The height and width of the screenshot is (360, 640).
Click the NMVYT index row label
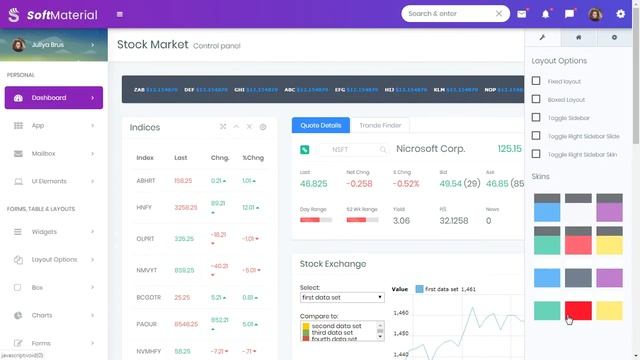click(147, 270)
